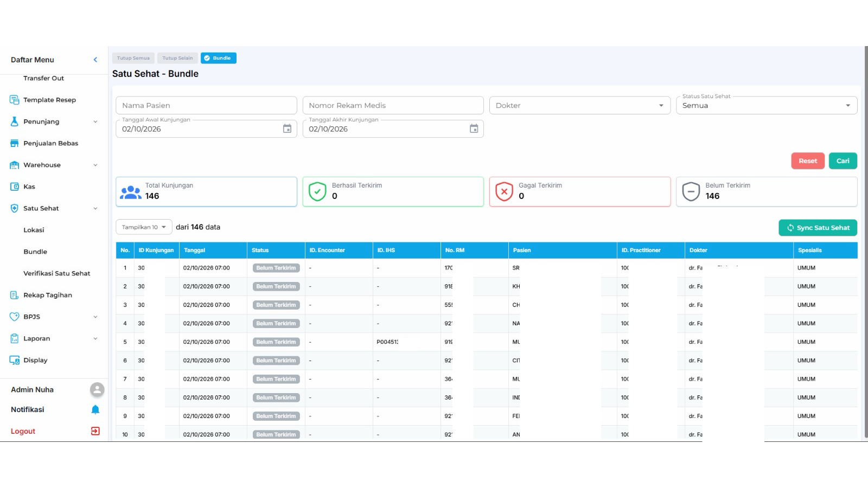Viewport: 868px width, 488px height.
Task: Click the Laporan clipboard icon
Action: click(15, 338)
